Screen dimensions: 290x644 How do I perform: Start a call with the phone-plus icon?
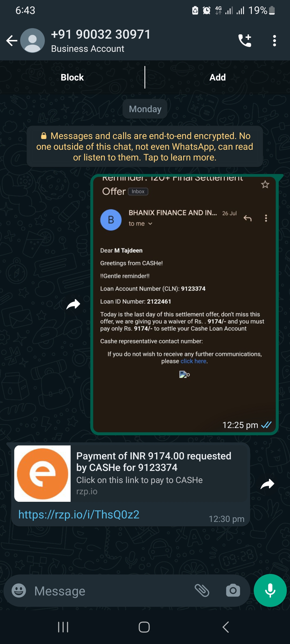pyautogui.click(x=245, y=41)
